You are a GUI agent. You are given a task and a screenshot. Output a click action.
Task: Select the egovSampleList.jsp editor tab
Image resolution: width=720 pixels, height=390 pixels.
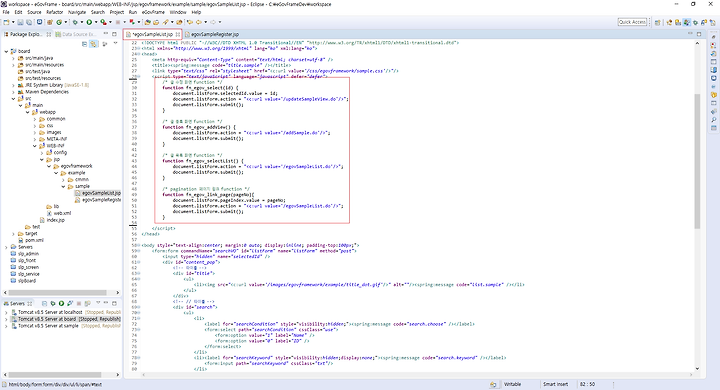[152, 34]
